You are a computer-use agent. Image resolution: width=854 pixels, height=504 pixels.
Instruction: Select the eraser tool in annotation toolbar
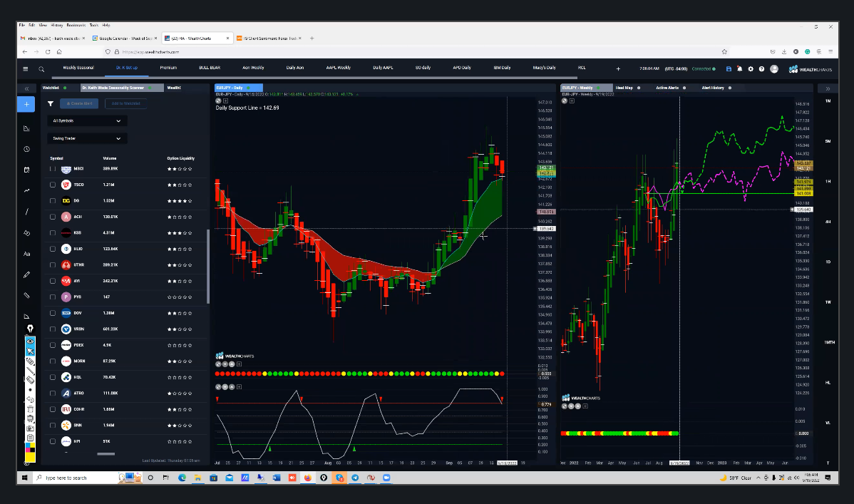pos(31,380)
